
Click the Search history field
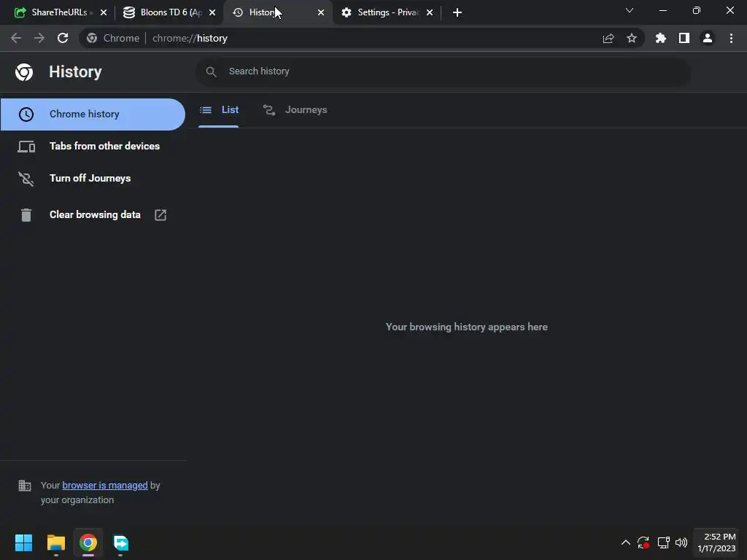[x=443, y=71]
